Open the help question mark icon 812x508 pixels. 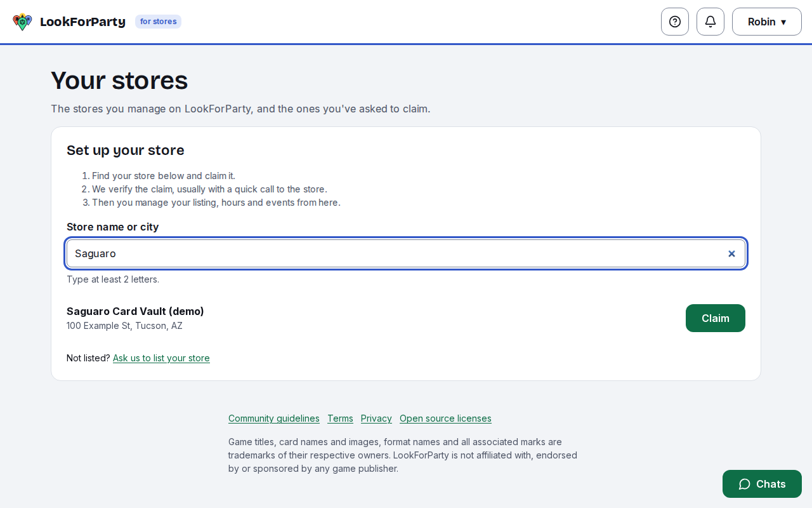[675, 22]
